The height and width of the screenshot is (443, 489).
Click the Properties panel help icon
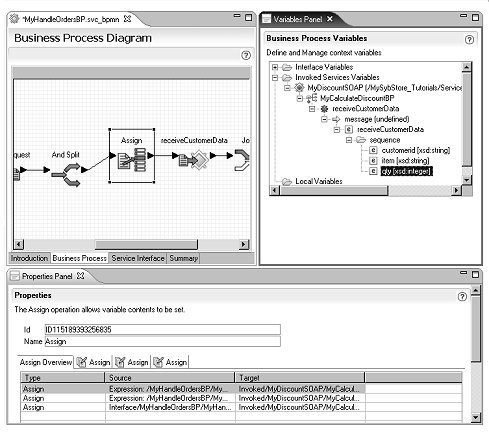click(462, 297)
